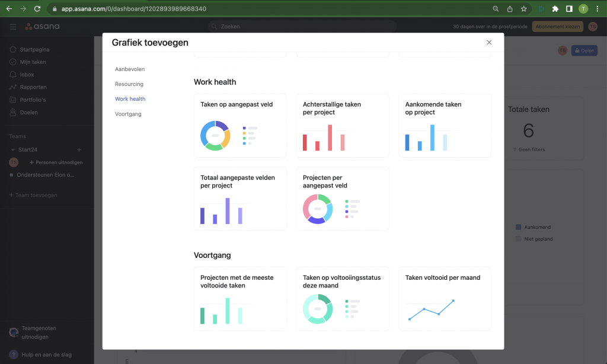The height and width of the screenshot is (364, 607).
Task: Bookmark this page with the star icon
Action: click(x=524, y=9)
